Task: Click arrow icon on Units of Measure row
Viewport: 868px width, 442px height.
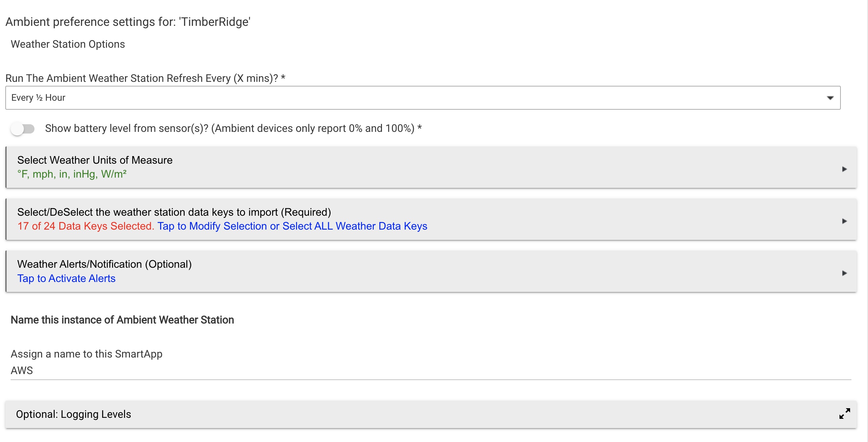Action: pyautogui.click(x=844, y=169)
